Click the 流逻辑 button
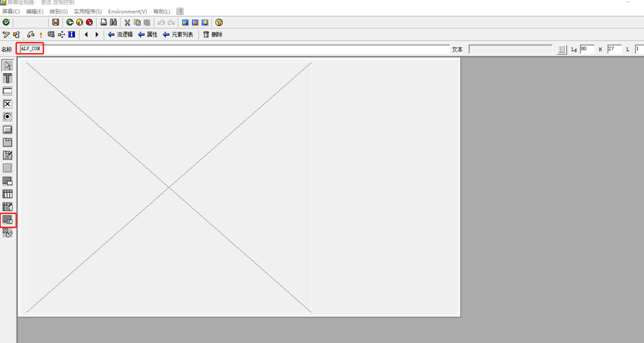This screenshot has height=343, width=644. coord(120,34)
